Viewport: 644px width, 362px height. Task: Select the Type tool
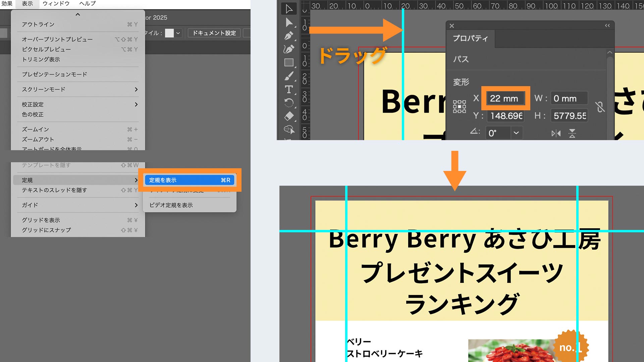point(289,89)
